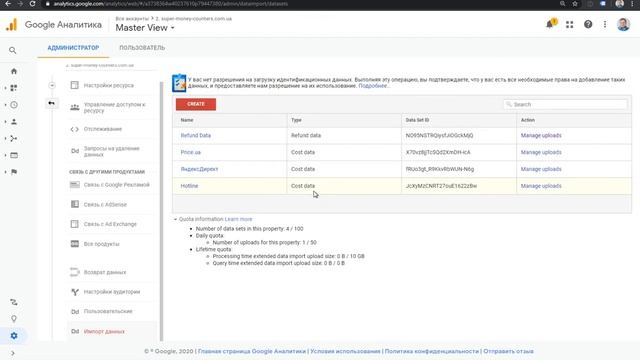Open the notifications bell

click(x=551, y=24)
